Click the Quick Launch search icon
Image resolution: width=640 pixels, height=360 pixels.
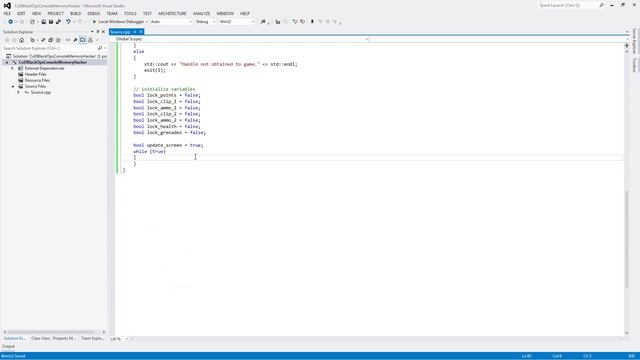coord(602,5)
